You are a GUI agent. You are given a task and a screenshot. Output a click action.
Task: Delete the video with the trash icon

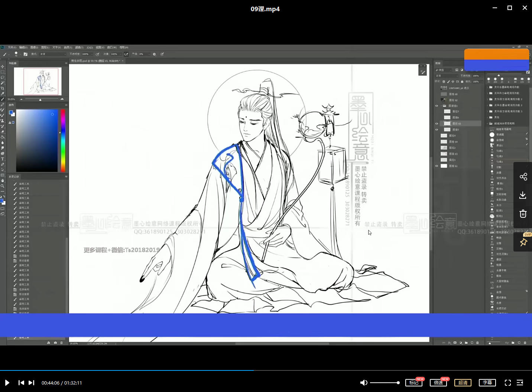tap(523, 214)
